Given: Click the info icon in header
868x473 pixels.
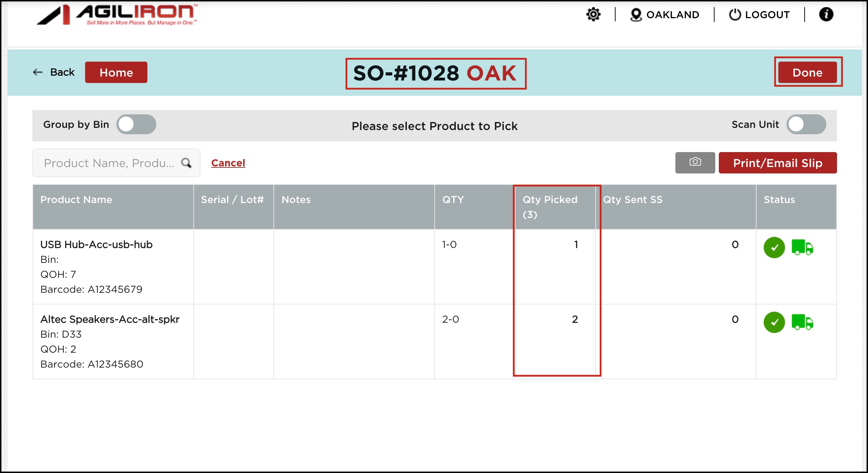Looking at the screenshot, I should coord(826,15).
